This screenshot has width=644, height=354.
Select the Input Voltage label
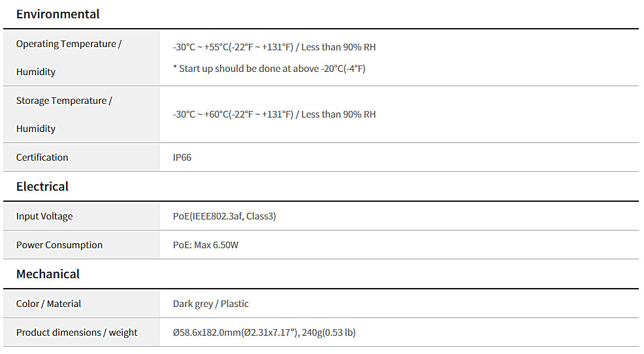point(44,216)
